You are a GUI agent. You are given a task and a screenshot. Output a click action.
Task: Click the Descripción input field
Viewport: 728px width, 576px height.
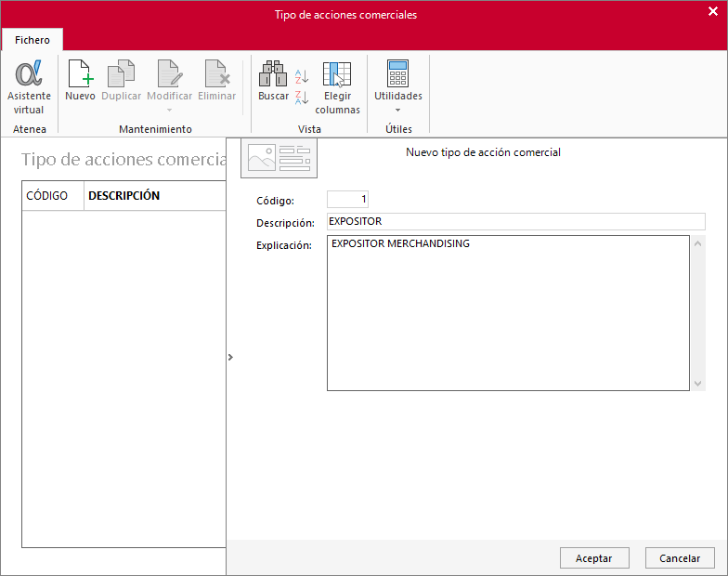click(x=516, y=221)
